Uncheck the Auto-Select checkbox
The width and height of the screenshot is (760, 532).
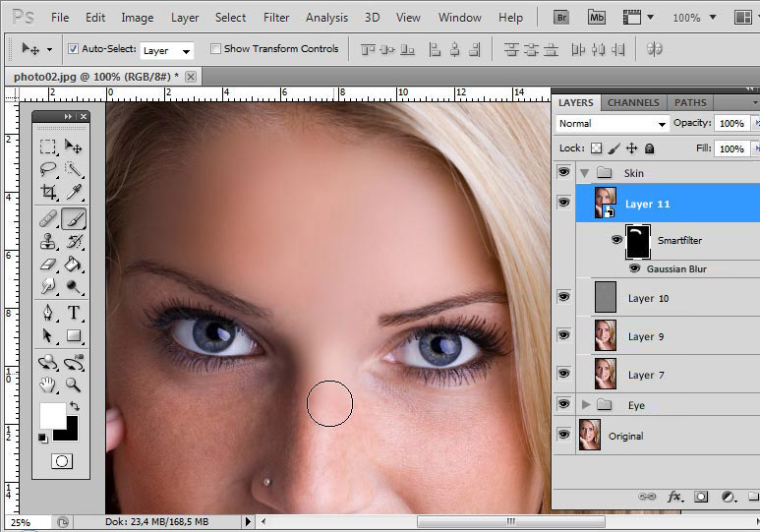[x=74, y=49]
